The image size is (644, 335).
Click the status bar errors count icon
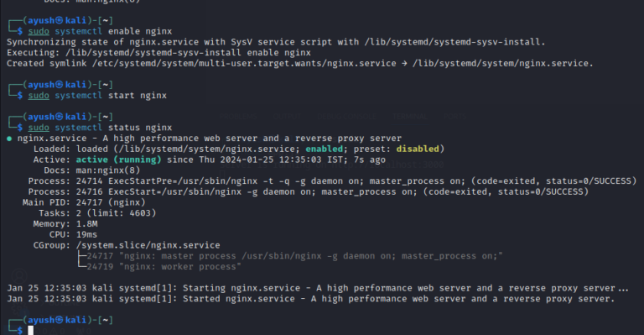[x=38, y=331]
